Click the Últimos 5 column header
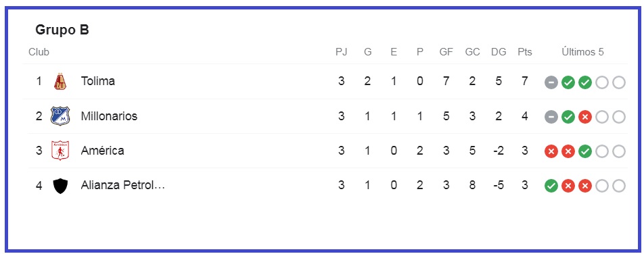This screenshot has width=644, height=254. pos(583,52)
